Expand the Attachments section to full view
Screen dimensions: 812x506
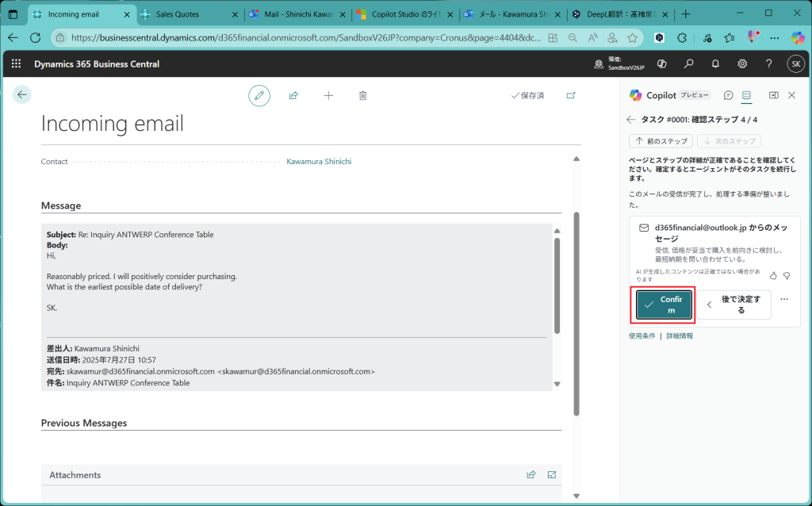(x=552, y=474)
